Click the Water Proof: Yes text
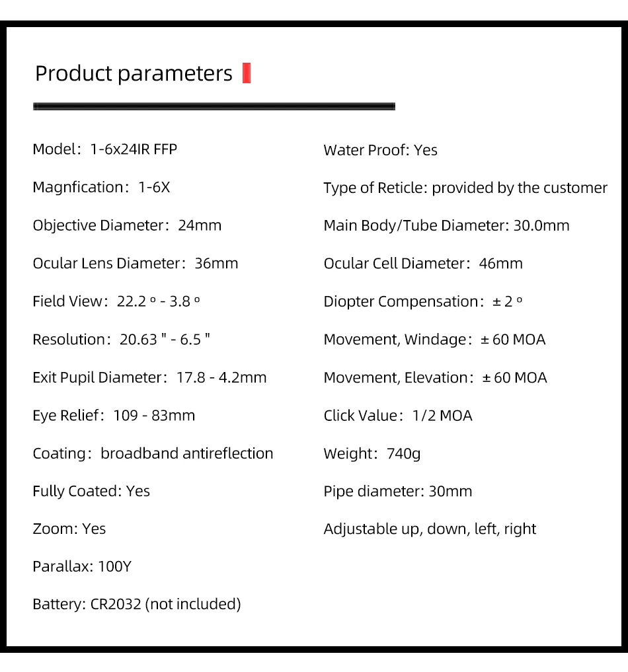628x672 pixels. 380,150
